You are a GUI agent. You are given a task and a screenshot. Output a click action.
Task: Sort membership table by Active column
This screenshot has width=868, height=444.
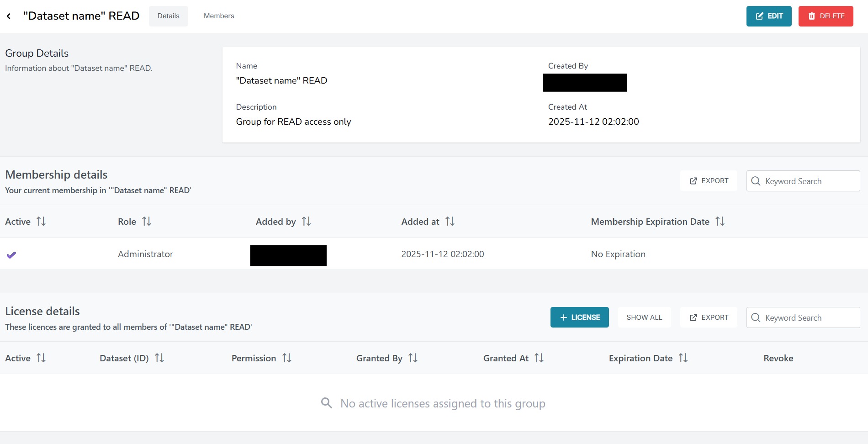point(41,222)
